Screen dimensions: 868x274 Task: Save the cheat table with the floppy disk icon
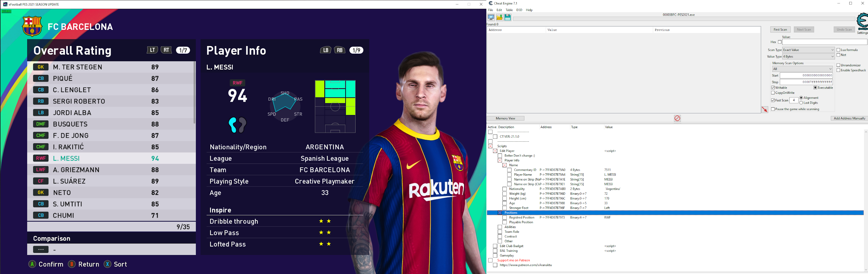point(508,17)
